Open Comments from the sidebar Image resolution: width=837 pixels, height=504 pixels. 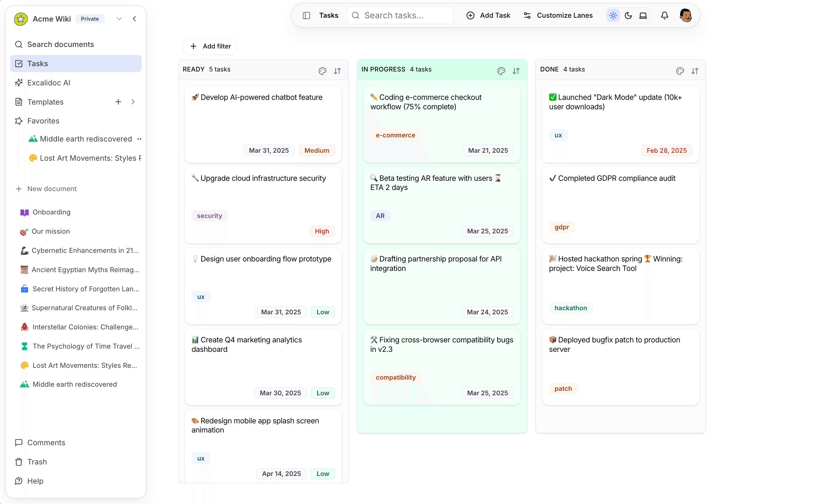[46, 442]
